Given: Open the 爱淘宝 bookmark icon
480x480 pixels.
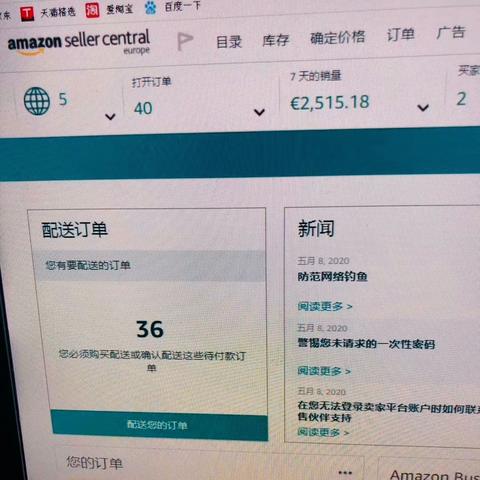Looking at the screenshot, I should pos(92,10).
